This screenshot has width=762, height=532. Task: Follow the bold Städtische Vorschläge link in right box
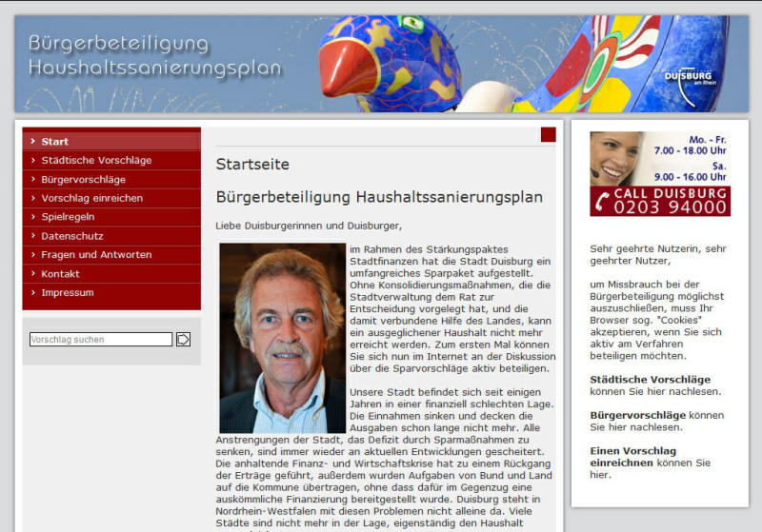coord(650,380)
